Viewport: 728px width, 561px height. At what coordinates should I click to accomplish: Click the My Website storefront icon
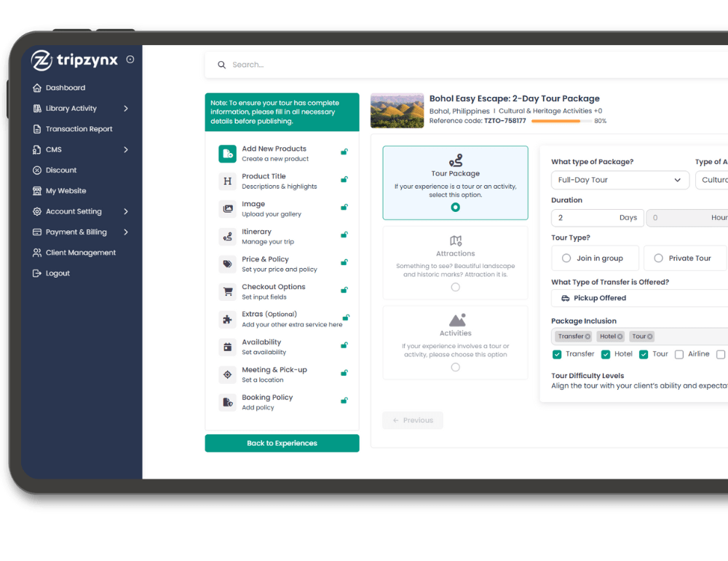[37, 191]
